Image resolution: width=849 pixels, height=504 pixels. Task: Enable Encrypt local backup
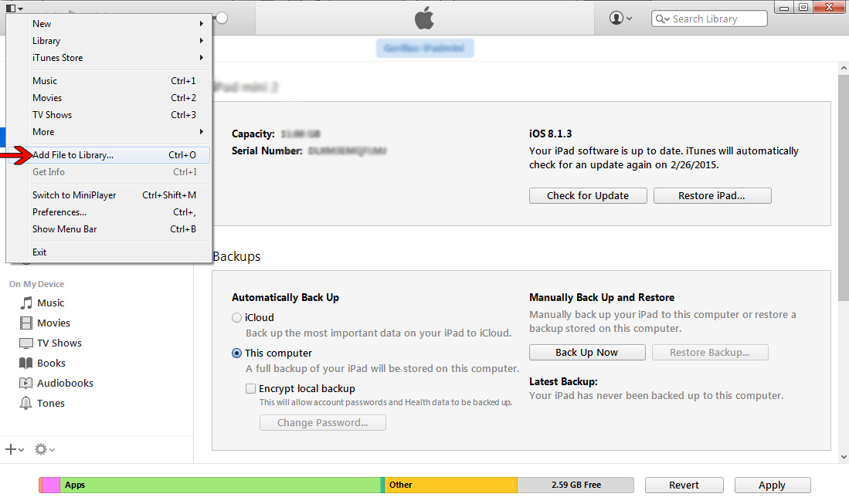pyautogui.click(x=251, y=388)
